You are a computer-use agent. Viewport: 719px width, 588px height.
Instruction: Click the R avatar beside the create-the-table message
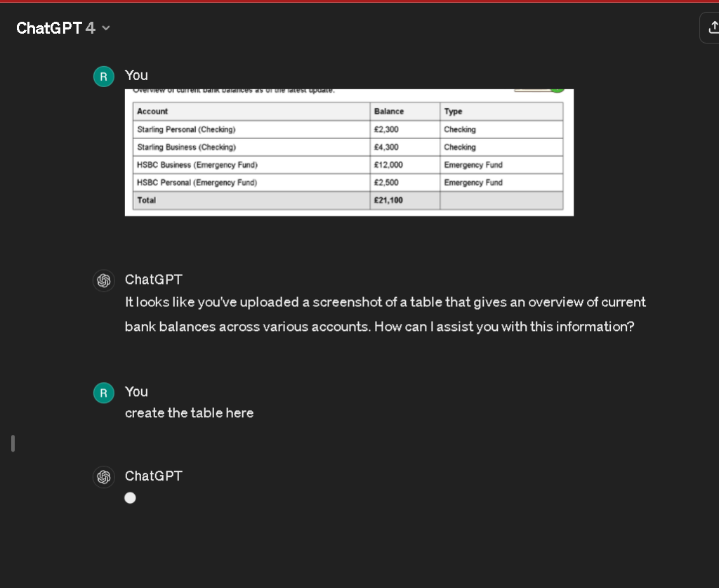point(104,393)
